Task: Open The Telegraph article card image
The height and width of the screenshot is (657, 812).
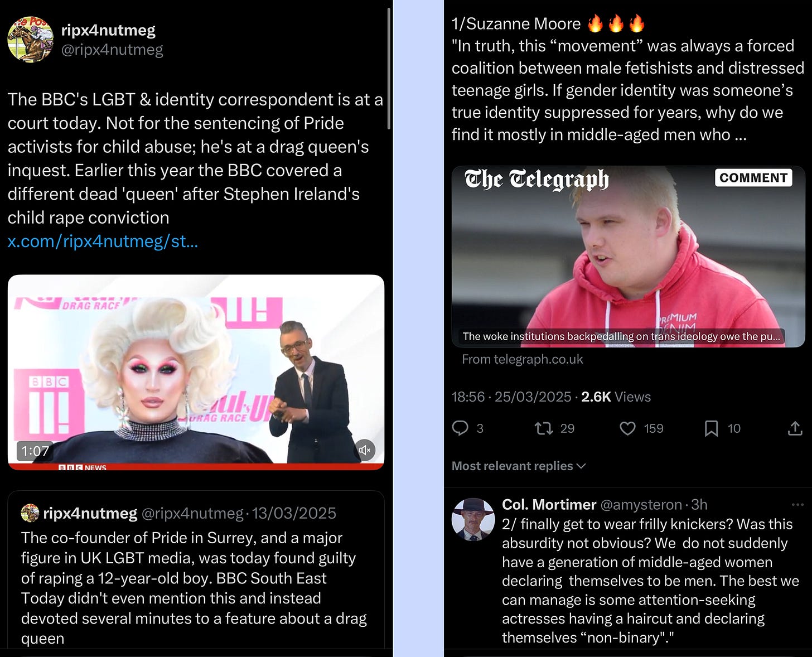Action: (628, 257)
